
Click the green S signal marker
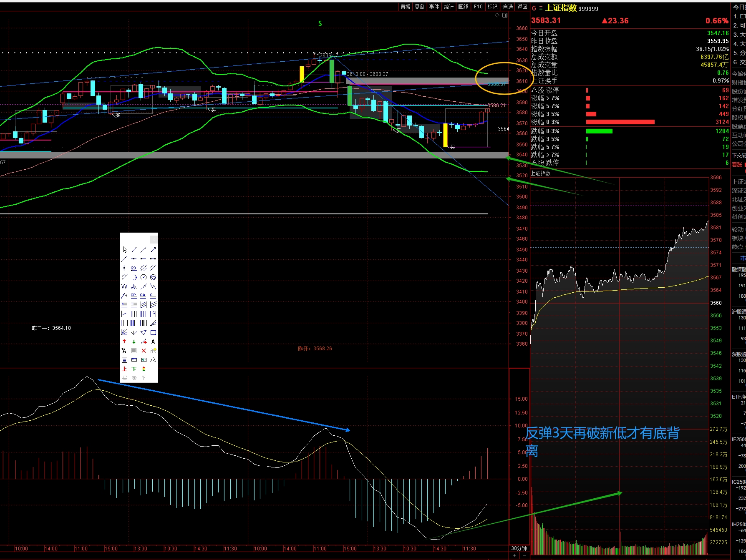point(320,23)
